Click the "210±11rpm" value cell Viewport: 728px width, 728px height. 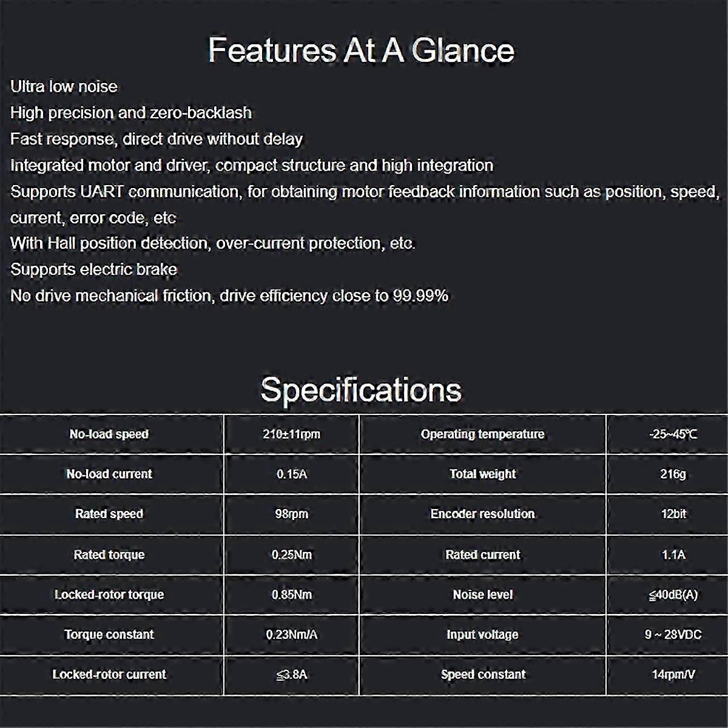tap(292, 434)
